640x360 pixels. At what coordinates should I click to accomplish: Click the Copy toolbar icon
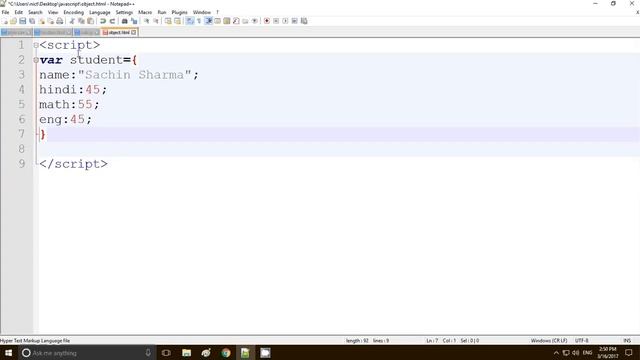[81, 21]
